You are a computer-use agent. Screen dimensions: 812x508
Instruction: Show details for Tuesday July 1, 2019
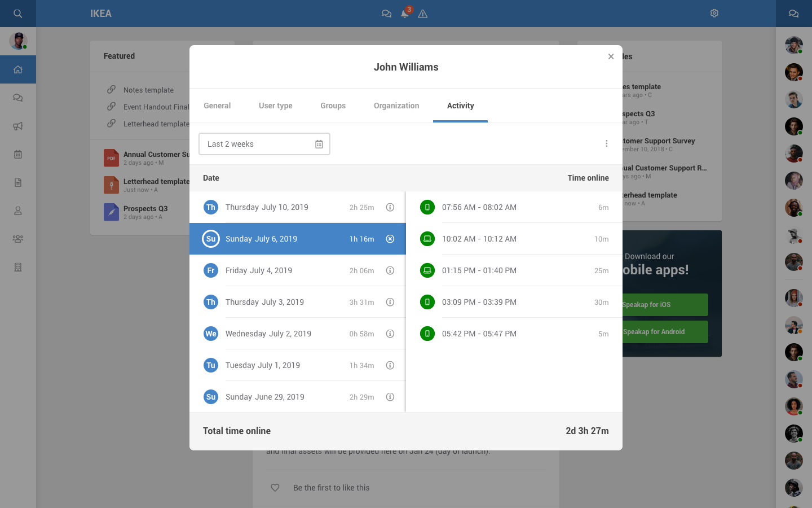tap(390, 365)
